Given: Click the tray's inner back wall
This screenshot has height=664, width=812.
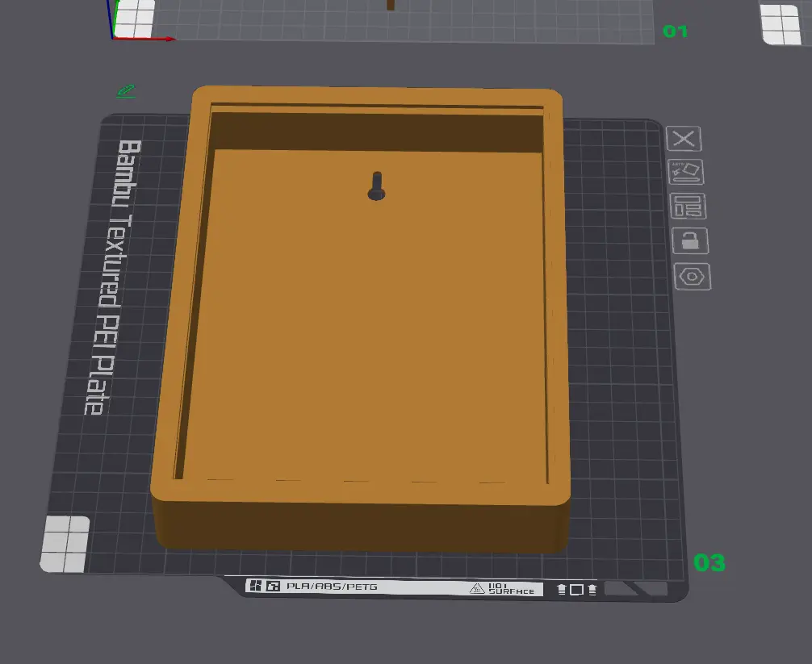Looking at the screenshot, I should 375,129.
